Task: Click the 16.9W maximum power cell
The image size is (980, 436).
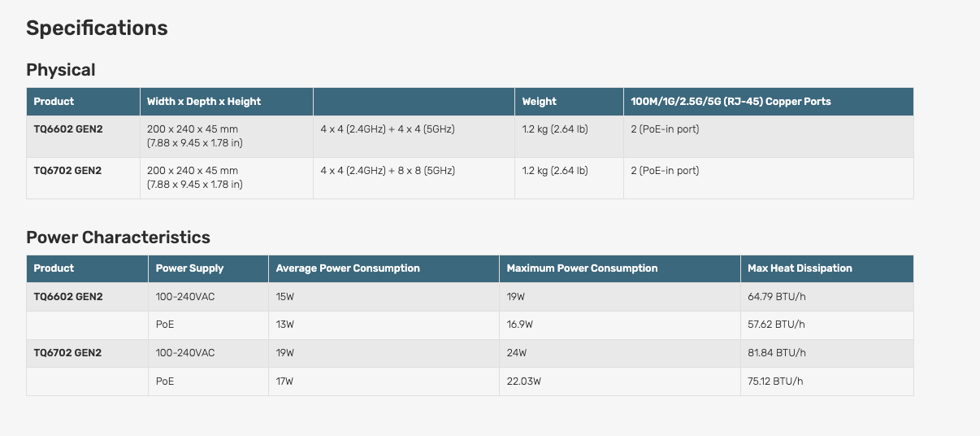Action: pyautogui.click(x=520, y=325)
